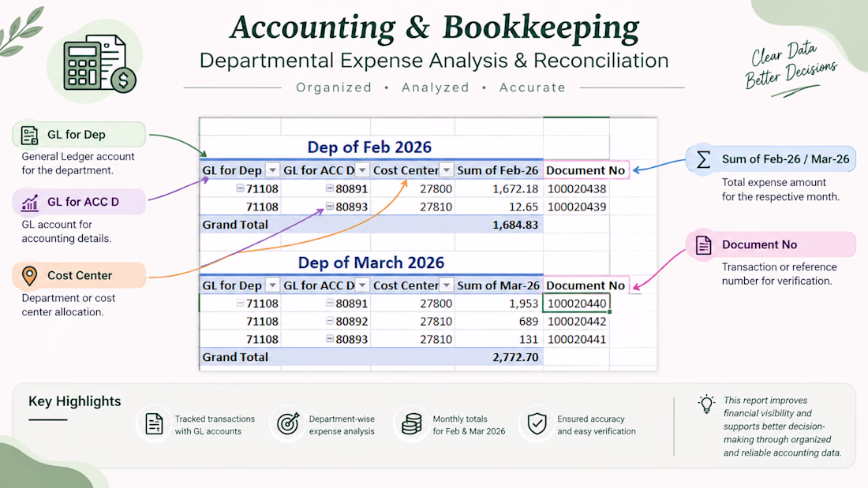The width and height of the screenshot is (868, 488).
Task: Click the Department-wise expense target icon
Action: click(288, 424)
